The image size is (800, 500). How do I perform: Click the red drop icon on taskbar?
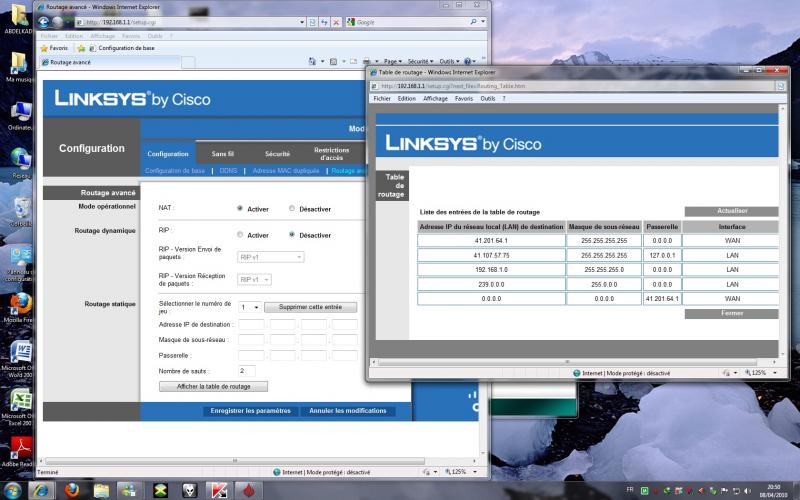(248, 490)
